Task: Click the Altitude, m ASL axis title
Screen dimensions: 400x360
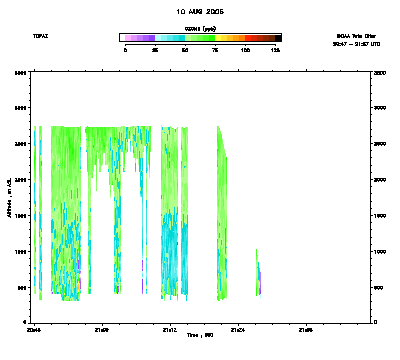Action: [x=9, y=198]
